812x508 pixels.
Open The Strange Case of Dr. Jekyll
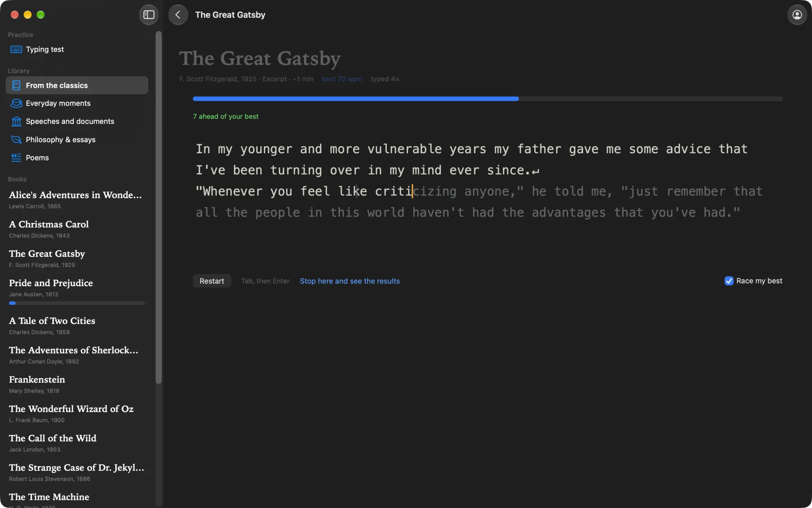click(77, 472)
